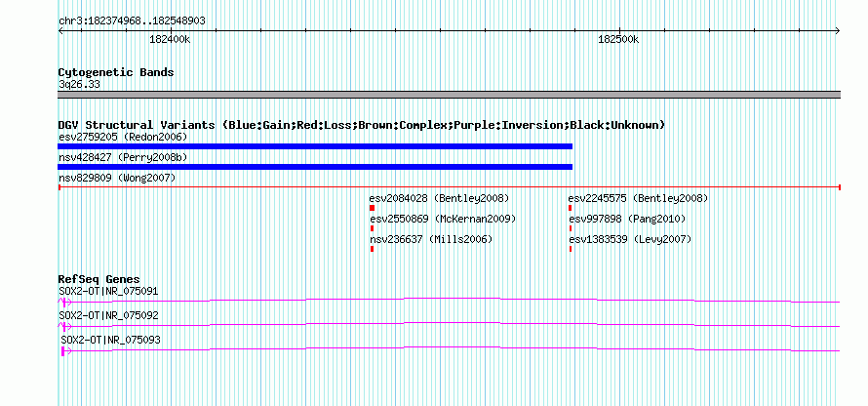Open the nsv829809 (Wong2007) label
This screenshot has width=868, height=406.
click(x=117, y=178)
